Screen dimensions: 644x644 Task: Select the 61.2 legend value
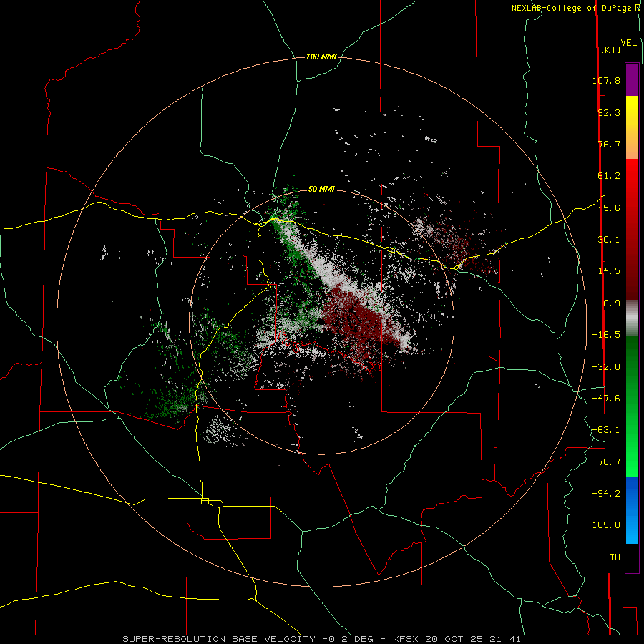[609, 176]
